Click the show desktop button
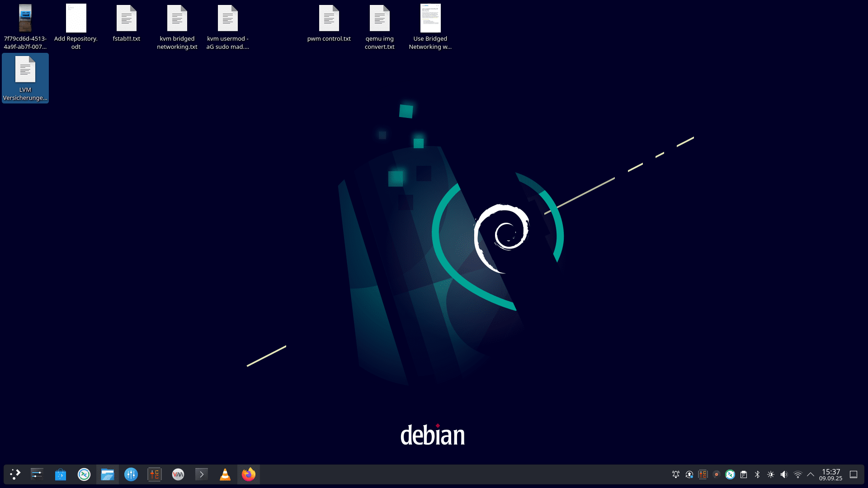This screenshot has width=868, height=488. pos(854,474)
